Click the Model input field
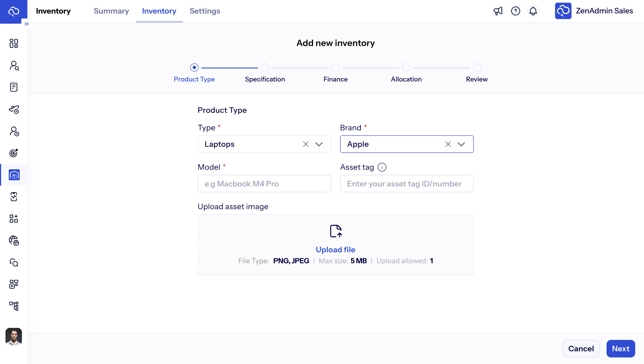This screenshot has width=644, height=364. tap(264, 184)
